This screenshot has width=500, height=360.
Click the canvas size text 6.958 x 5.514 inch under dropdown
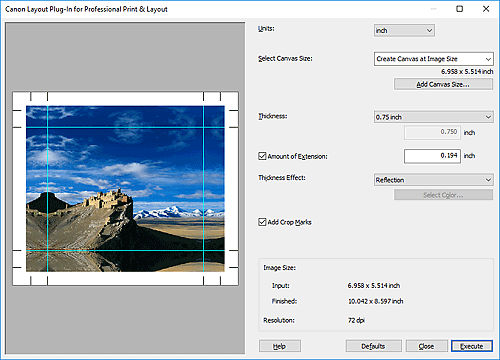(467, 72)
